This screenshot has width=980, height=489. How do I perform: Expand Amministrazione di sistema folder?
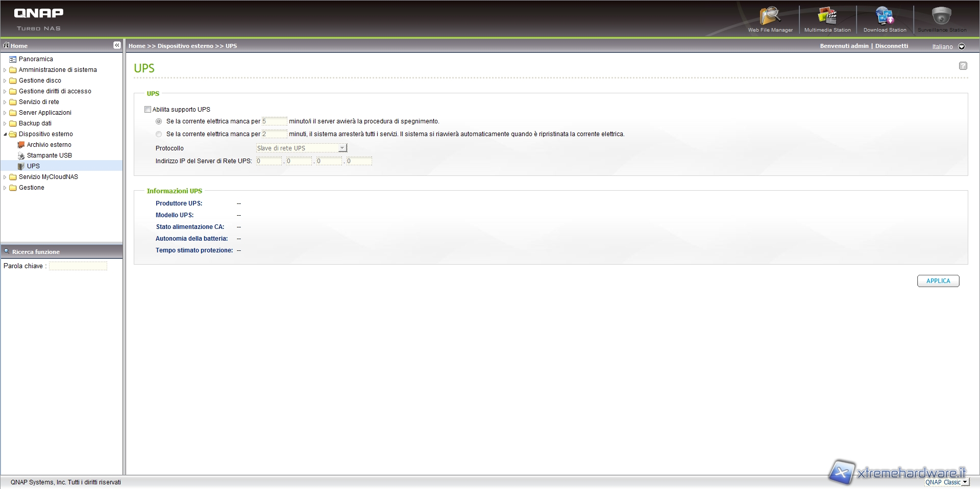click(5, 70)
